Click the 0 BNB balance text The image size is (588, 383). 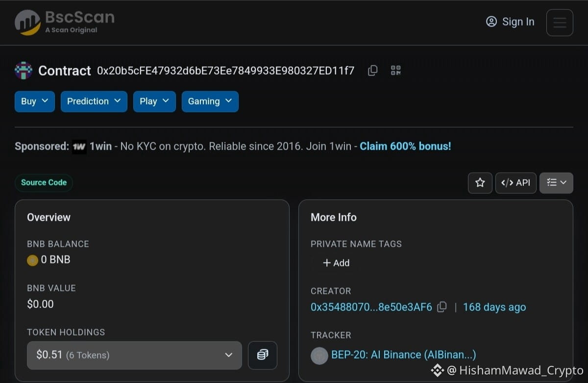pos(55,260)
